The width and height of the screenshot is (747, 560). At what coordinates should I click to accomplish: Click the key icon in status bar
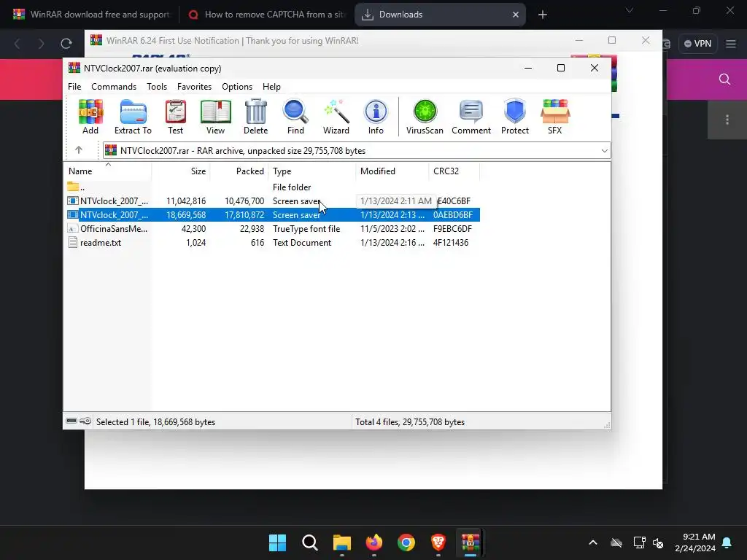tap(85, 421)
